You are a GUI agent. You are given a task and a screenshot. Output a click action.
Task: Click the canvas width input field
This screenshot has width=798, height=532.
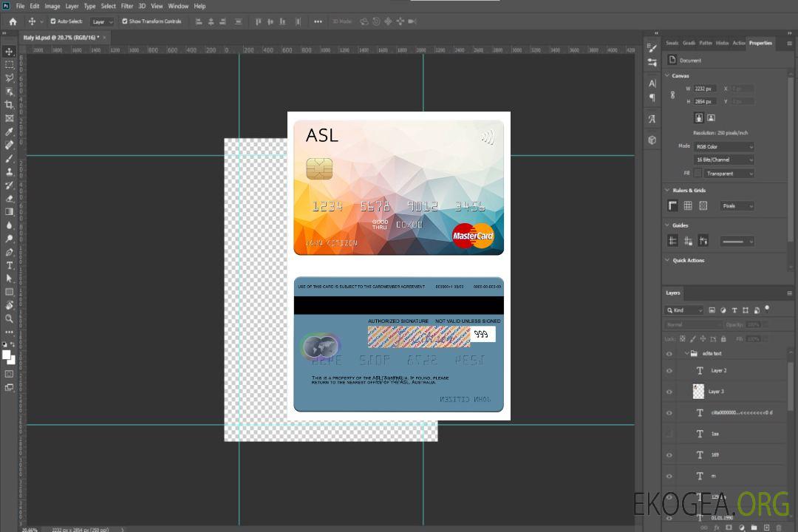coord(704,89)
